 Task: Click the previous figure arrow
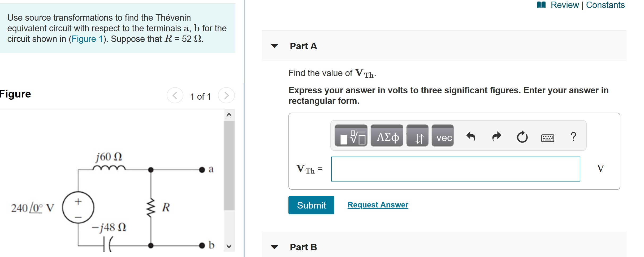tap(175, 95)
